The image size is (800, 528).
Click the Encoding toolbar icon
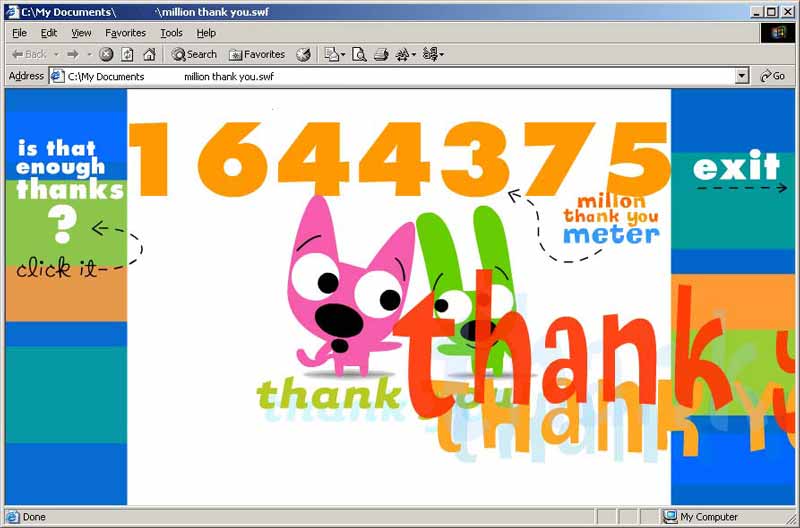point(430,54)
